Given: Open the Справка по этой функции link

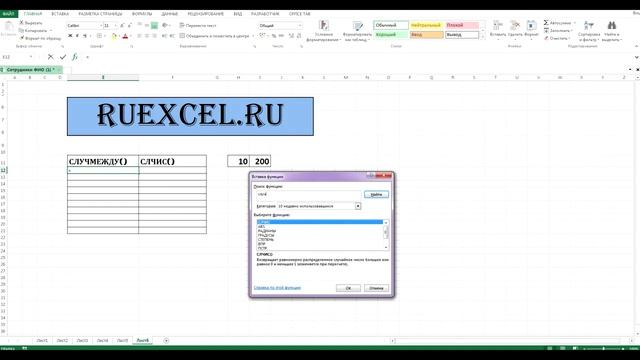Looking at the screenshot, I should 277,288.
